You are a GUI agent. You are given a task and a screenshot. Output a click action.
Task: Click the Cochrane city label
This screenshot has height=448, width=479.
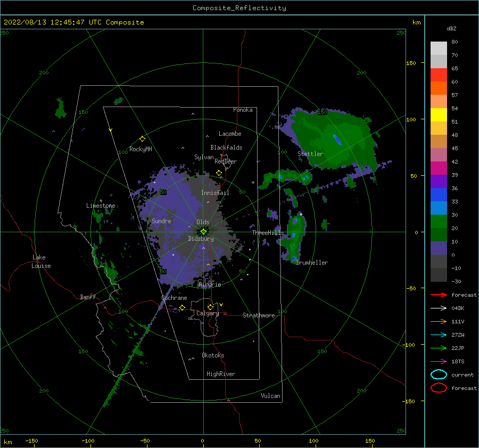174,298
